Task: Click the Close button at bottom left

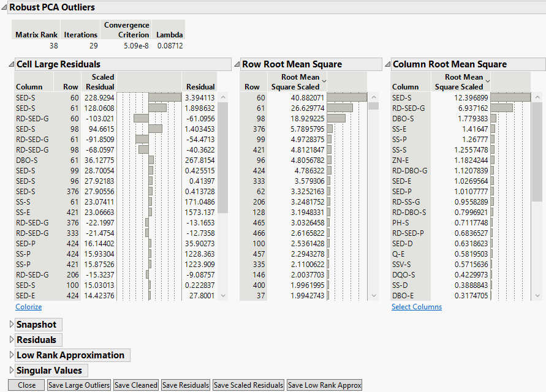Action: [25, 385]
